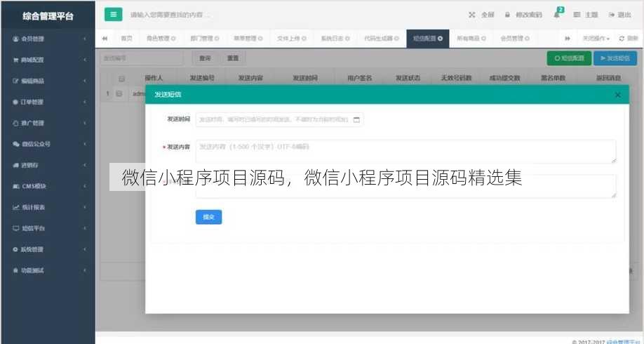Expand 统计报表 sidebar chevron

pyautogui.click(x=85, y=207)
